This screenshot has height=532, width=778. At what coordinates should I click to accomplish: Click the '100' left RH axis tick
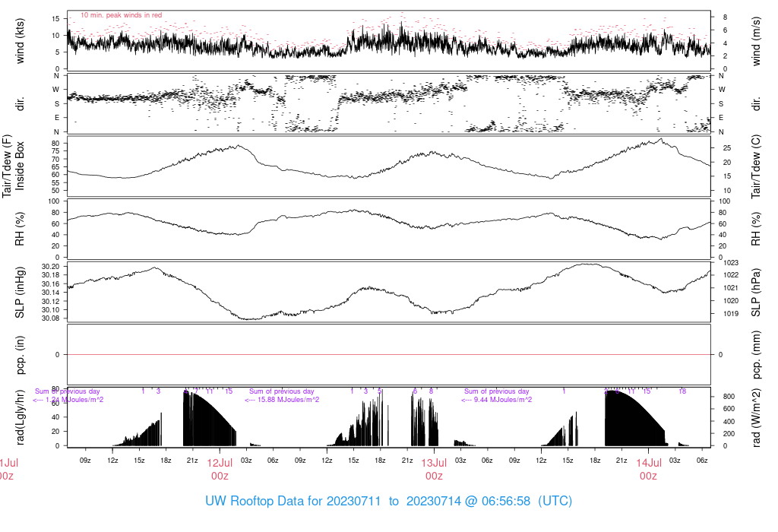tap(54, 201)
